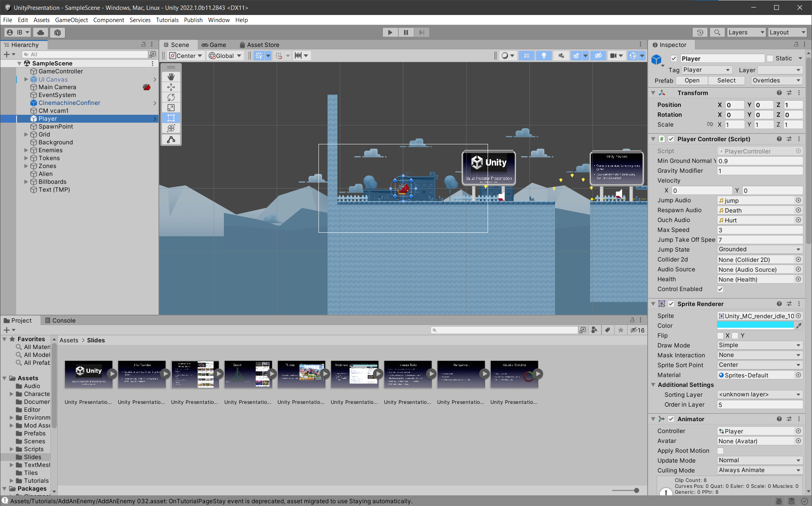
Task: Open the GameObject menu
Action: 71,20
